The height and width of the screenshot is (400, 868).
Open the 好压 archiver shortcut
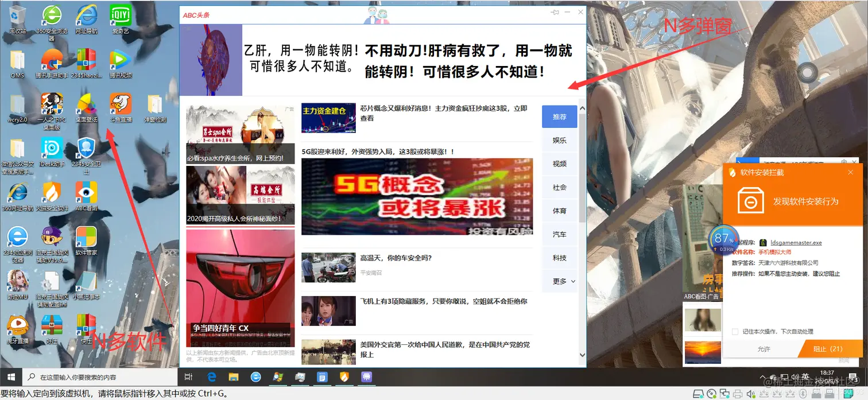click(52, 329)
